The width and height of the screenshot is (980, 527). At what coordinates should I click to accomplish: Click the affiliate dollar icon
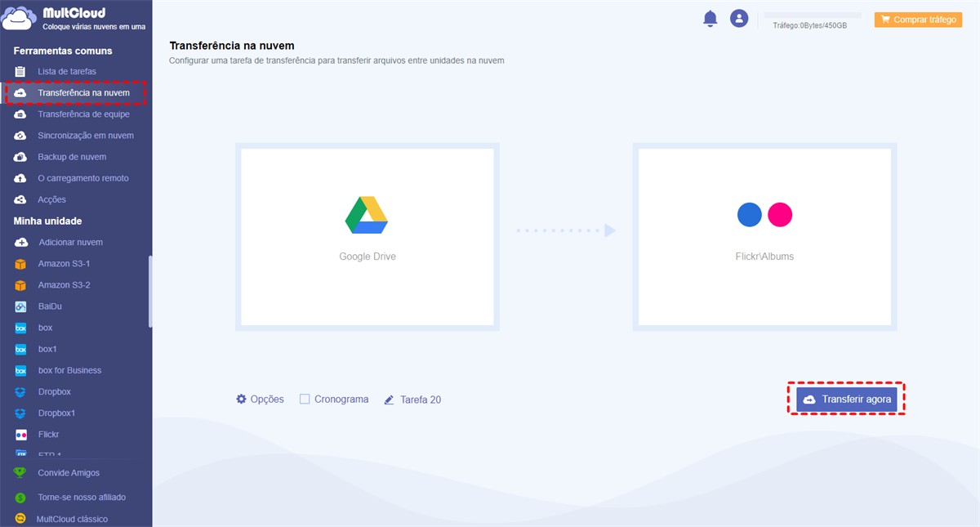[x=20, y=497]
